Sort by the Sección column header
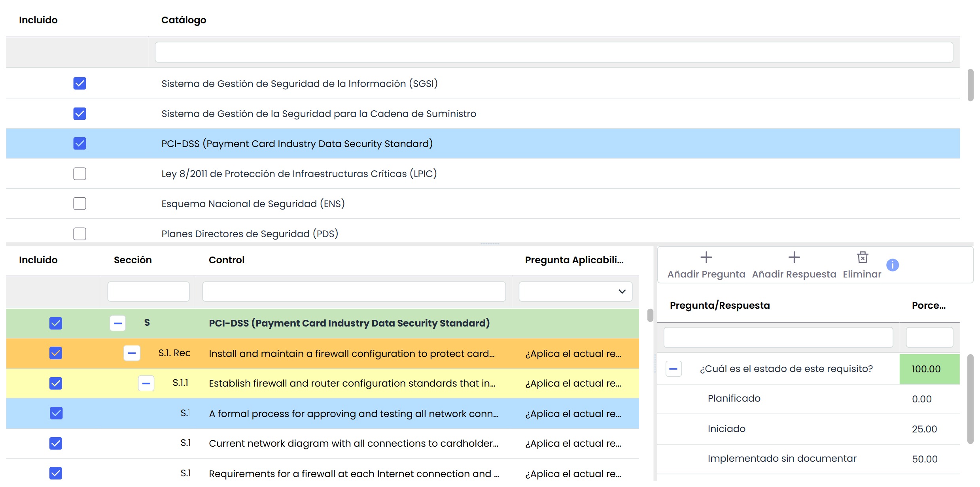The image size is (980, 487). tap(132, 260)
